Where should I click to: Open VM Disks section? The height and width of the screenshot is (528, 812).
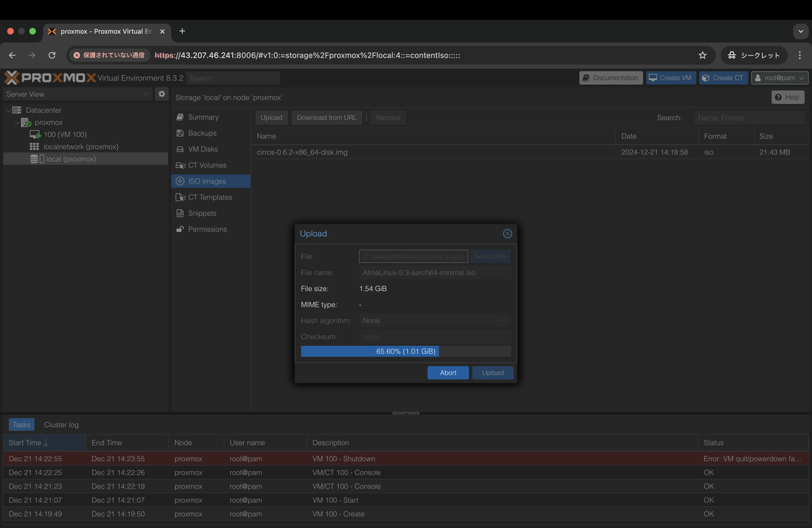click(x=210, y=149)
